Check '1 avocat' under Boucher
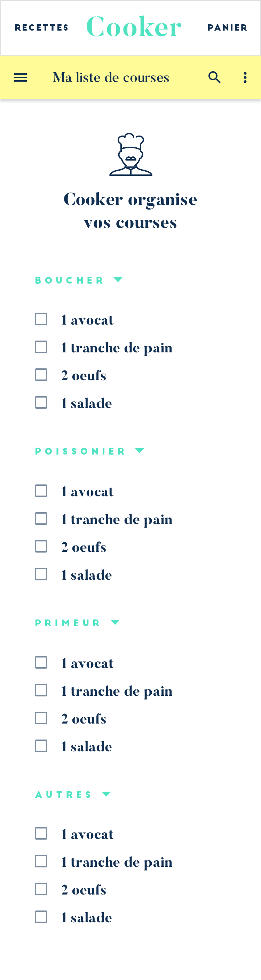 41,319
